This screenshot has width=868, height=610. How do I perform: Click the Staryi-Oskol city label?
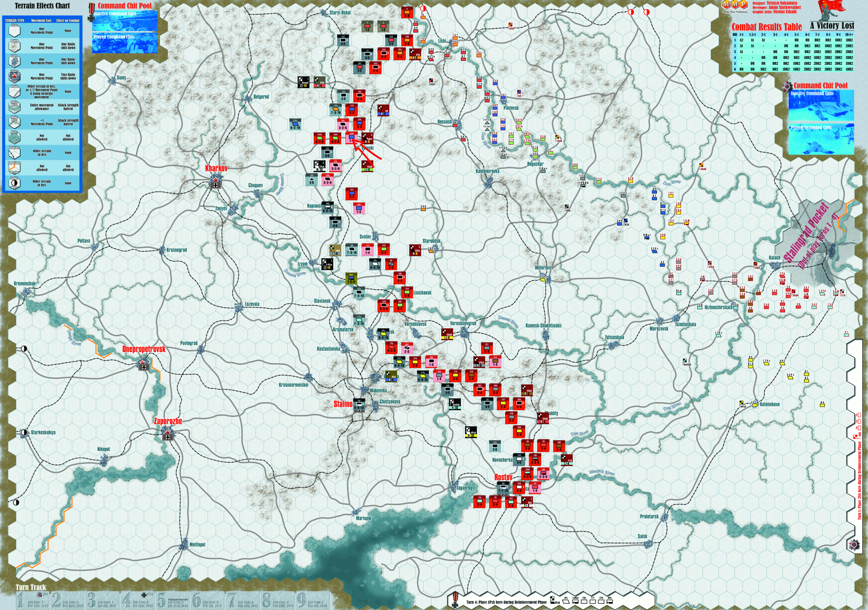pyautogui.click(x=340, y=13)
